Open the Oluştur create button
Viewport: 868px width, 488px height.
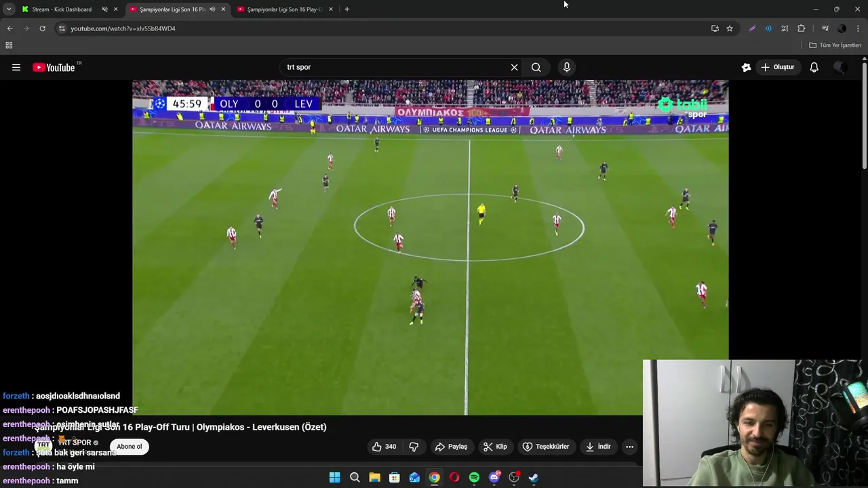[777, 67]
